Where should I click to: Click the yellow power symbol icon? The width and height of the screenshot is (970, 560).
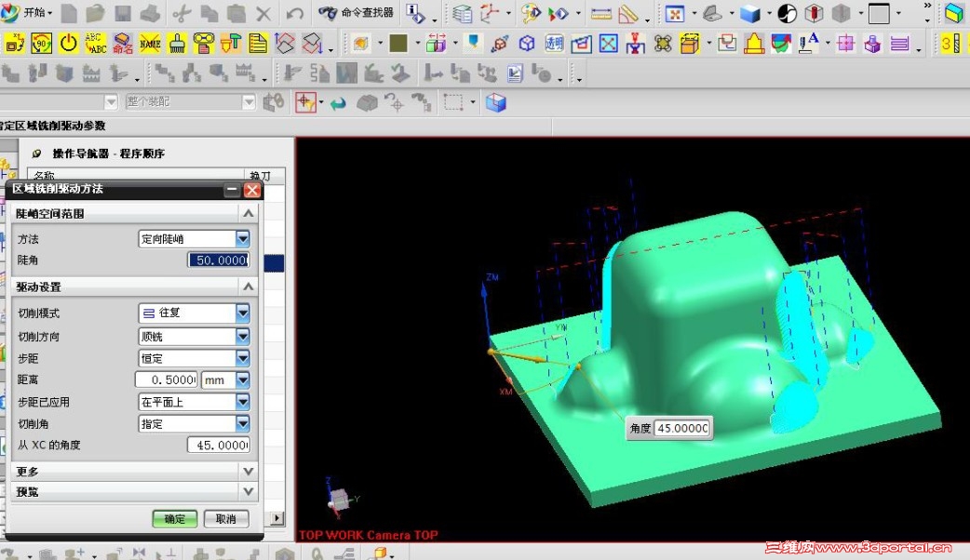pos(69,44)
